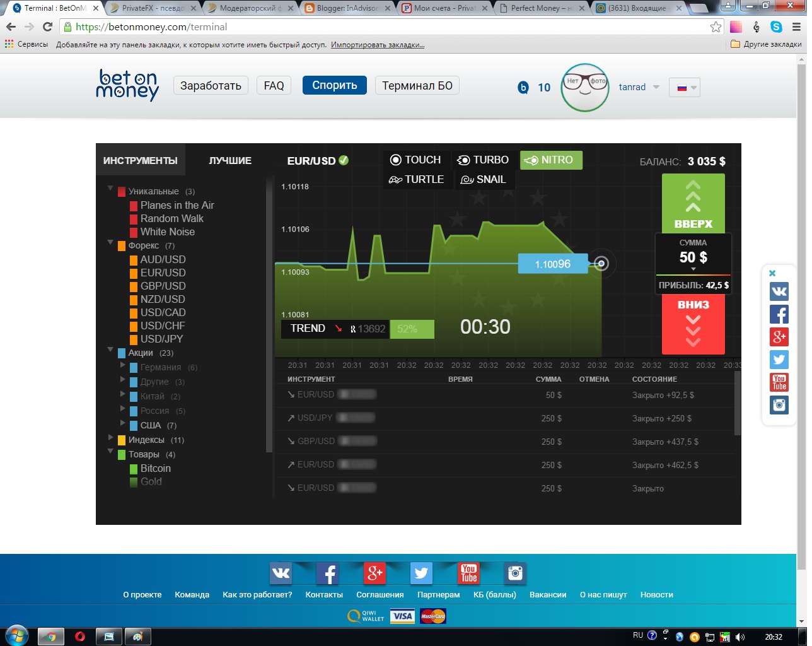Expand the Индексы instrument group

[x=111, y=437]
